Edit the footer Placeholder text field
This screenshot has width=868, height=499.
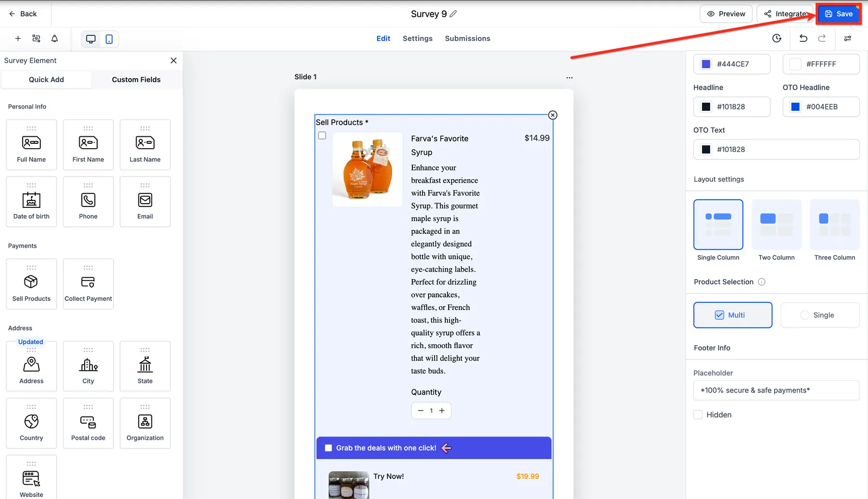coord(776,390)
